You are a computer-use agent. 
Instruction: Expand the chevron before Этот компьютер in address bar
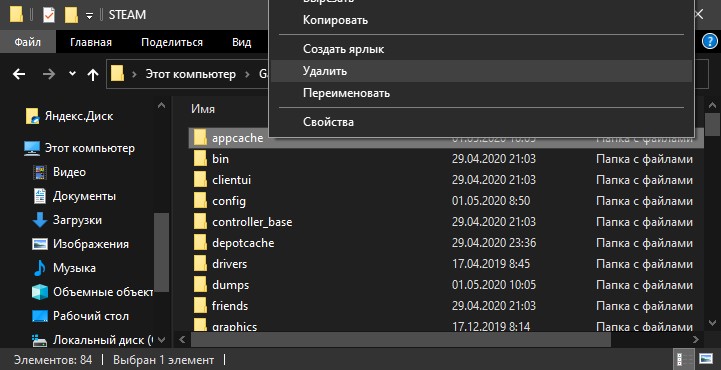click(x=134, y=74)
